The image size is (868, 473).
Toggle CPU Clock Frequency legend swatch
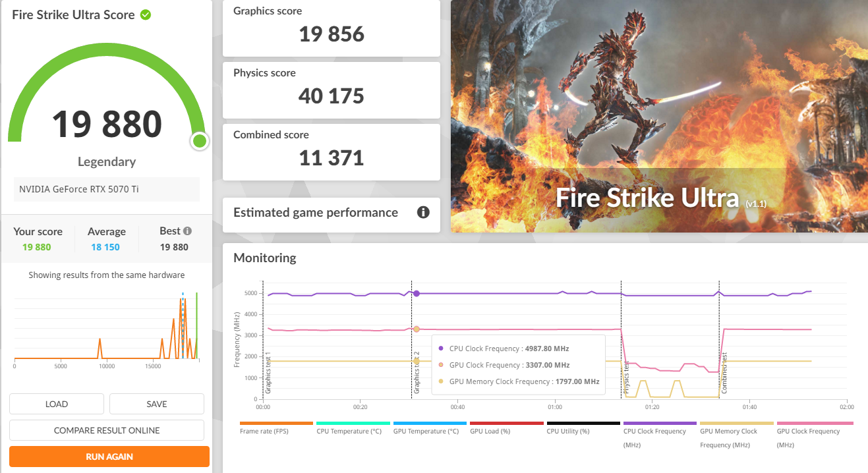point(660,424)
